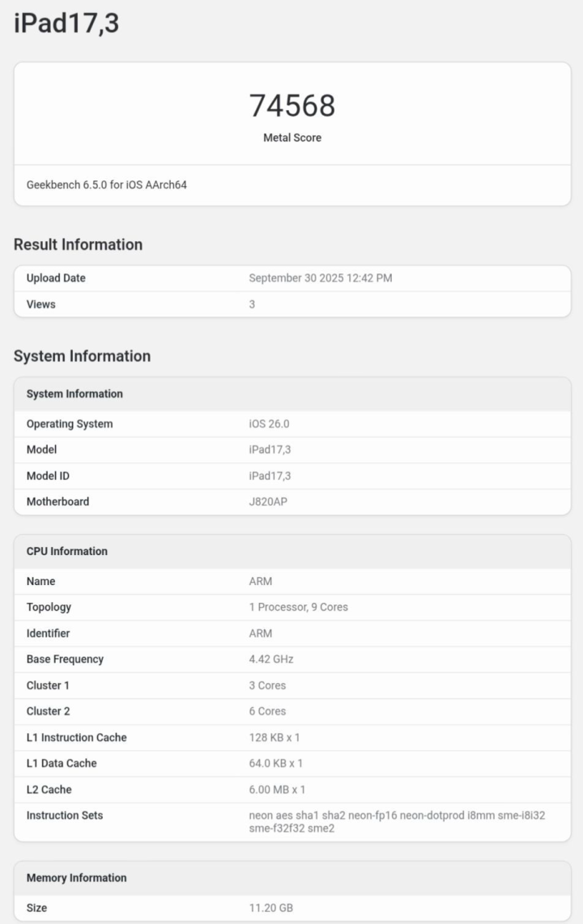Click the System Information table header

[x=74, y=394]
